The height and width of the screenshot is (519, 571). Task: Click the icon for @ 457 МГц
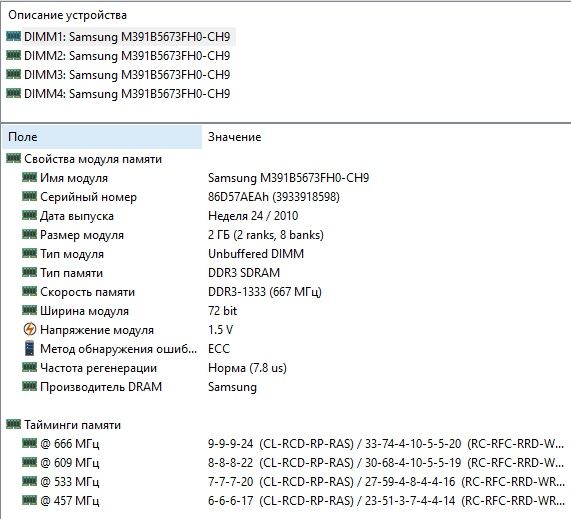tap(29, 500)
